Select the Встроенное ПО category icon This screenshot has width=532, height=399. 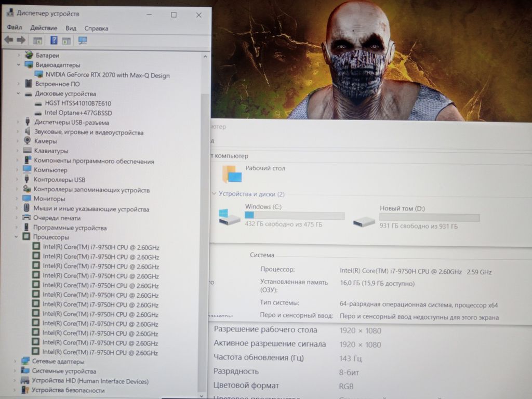coord(29,84)
